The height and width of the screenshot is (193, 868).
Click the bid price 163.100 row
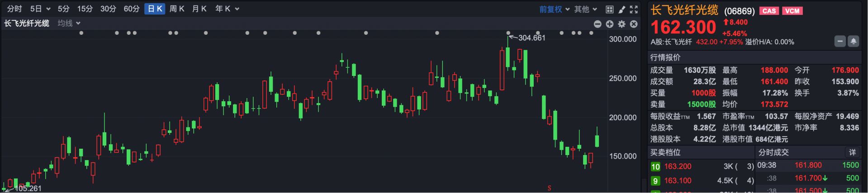[702, 181]
